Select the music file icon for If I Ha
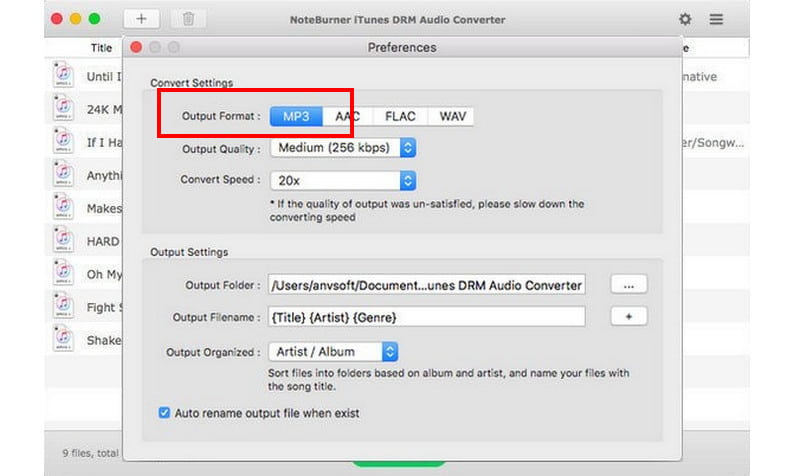This screenshot has height=476, width=800. coord(63,140)
